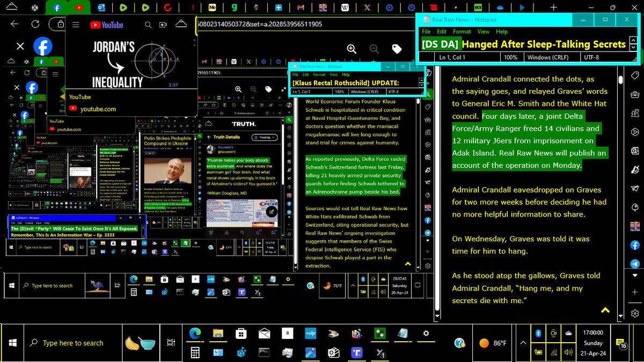Click the Jordan's Inequality video thumbnail
644x362 pixels.
click(131, 64)
